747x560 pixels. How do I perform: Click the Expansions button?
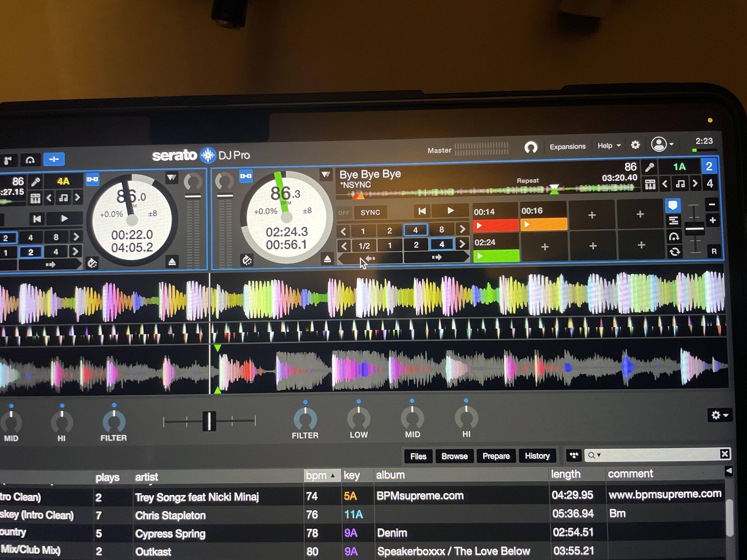[x=567, y=146]
